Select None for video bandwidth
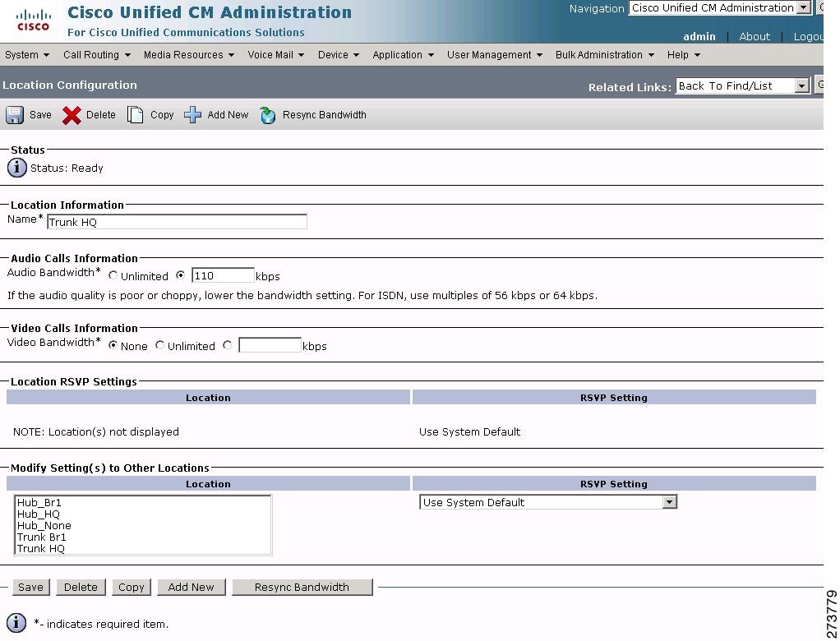Viewport: 840px width, 641px height. coord(113,345)
